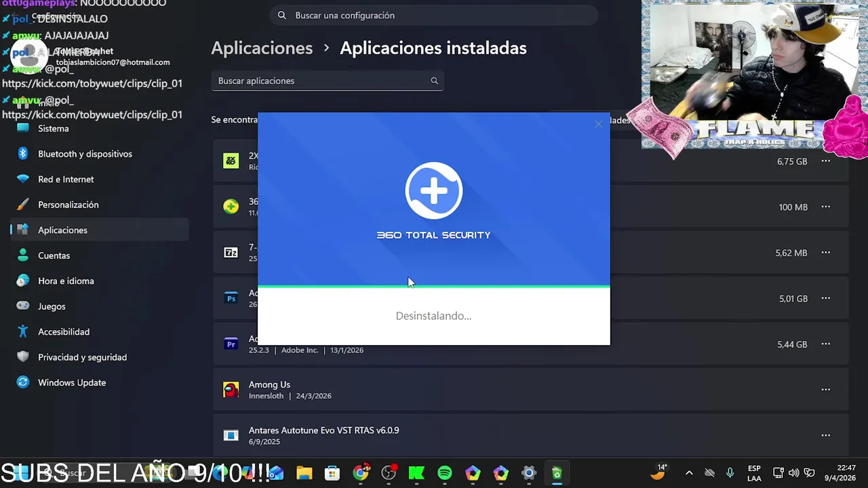868x488 pixels.
Task: Focus the Buscar una configuración field
Action: pos(434,15)
